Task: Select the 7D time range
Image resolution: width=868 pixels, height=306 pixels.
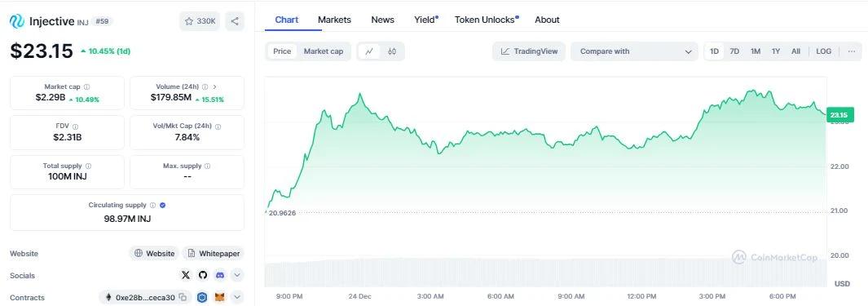Action: [x=734, y=51]
